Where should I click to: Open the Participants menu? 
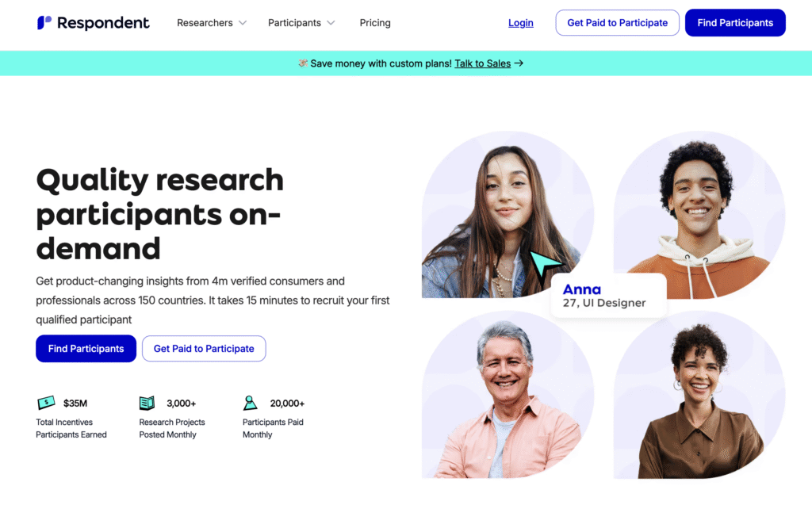[x=294, y=23]
